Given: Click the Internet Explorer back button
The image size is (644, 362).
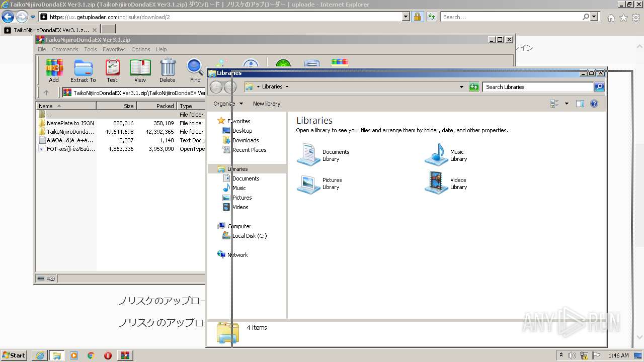Looking at the screenshot, I should tap(8, 17).
